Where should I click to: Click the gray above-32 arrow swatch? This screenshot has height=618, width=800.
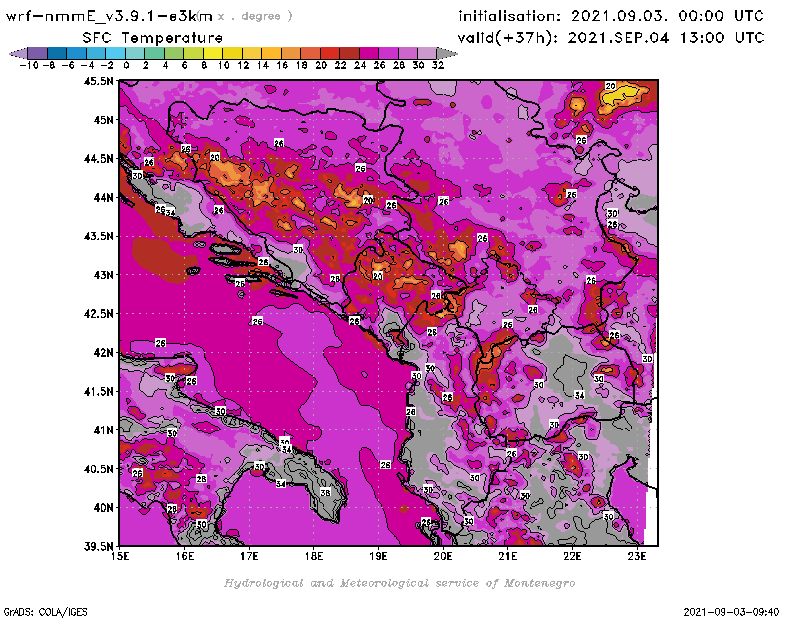click(447, 53)
